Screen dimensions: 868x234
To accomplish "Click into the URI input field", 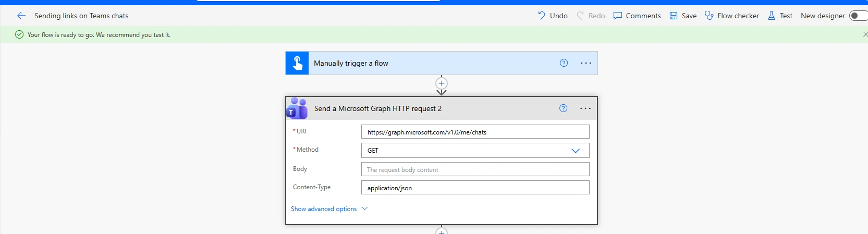I will coord(475,132).
